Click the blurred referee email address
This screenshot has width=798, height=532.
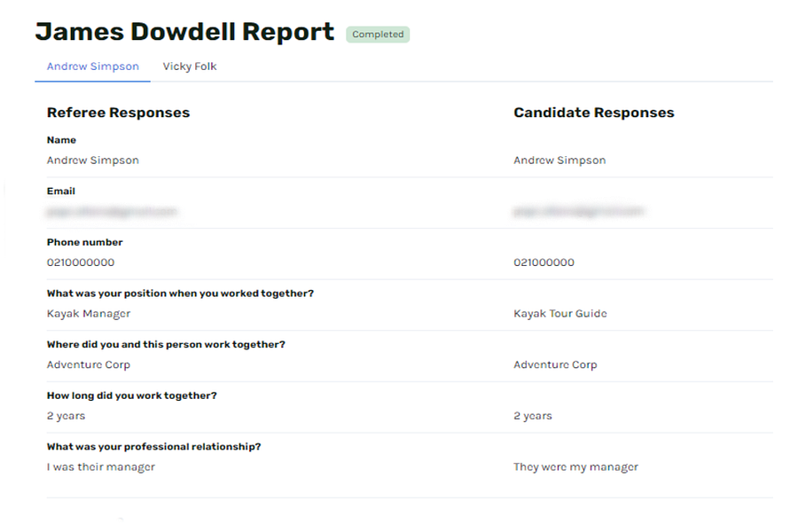tap(112, 212)
